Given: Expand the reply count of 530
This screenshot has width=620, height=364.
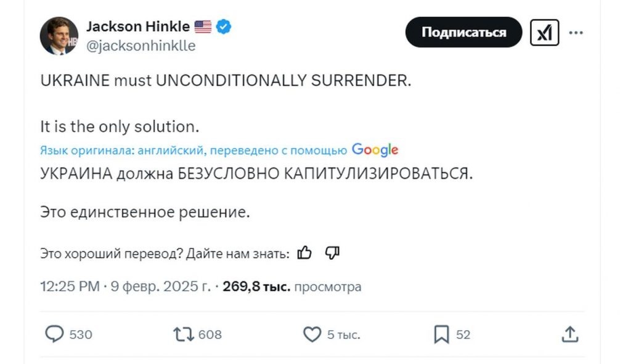Looking at the screenshot, I should (x=81, y=334).
